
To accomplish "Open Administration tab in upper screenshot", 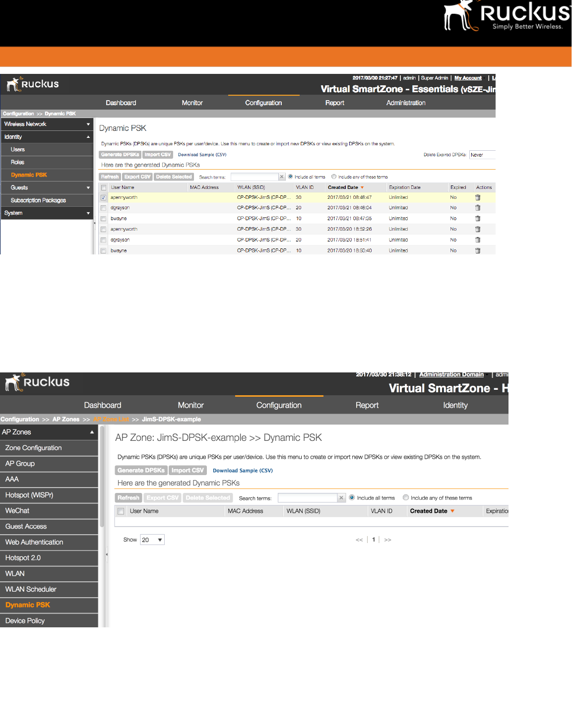I will (406, 103).
